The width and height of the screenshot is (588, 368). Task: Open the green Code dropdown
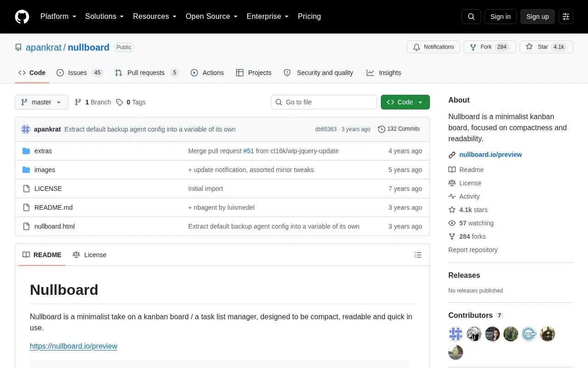click(405, 102)
